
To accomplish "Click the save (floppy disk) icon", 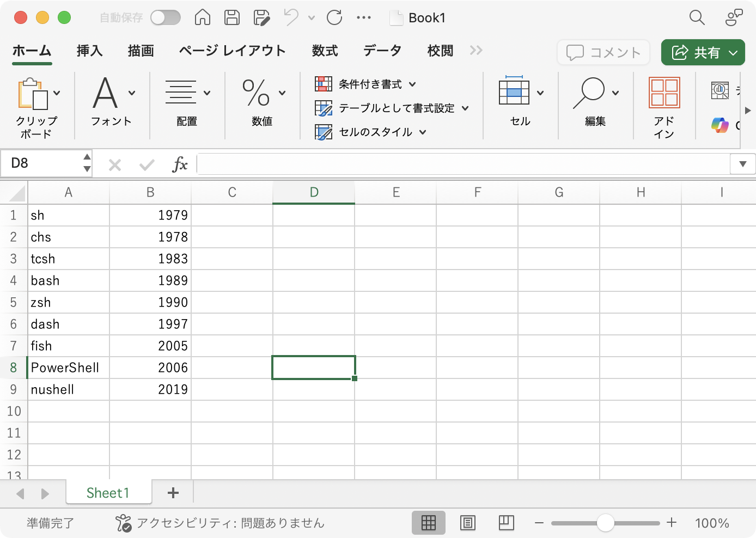I will pos(231,17).
